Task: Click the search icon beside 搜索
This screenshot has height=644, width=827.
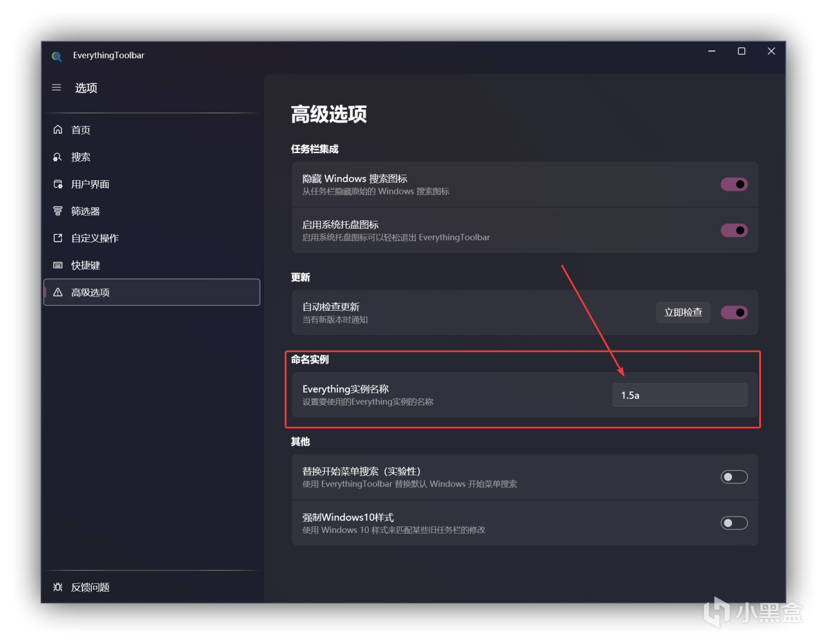Action: (58, 157)
